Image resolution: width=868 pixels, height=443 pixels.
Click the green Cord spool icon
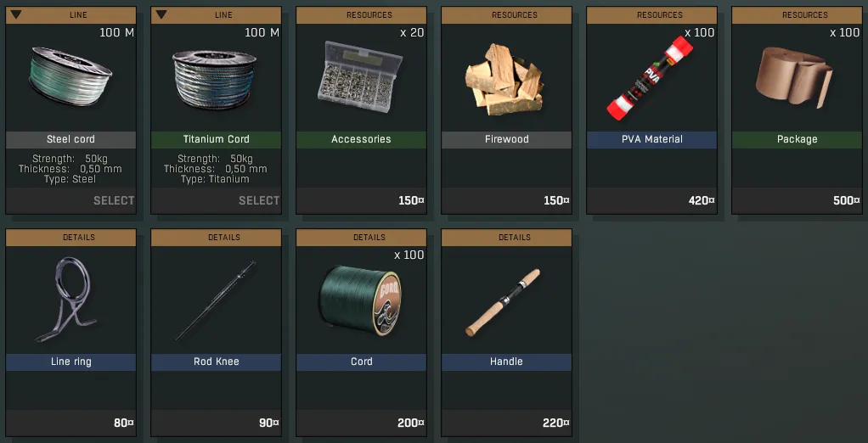pyautogui.click(x=360, y=300)
